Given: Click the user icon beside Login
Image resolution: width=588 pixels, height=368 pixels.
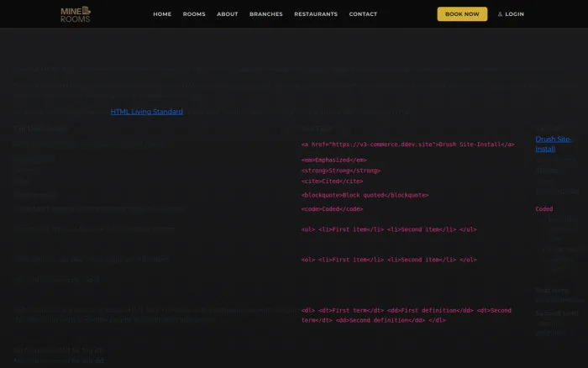Looking at the screenshot, I should [500, 14].
